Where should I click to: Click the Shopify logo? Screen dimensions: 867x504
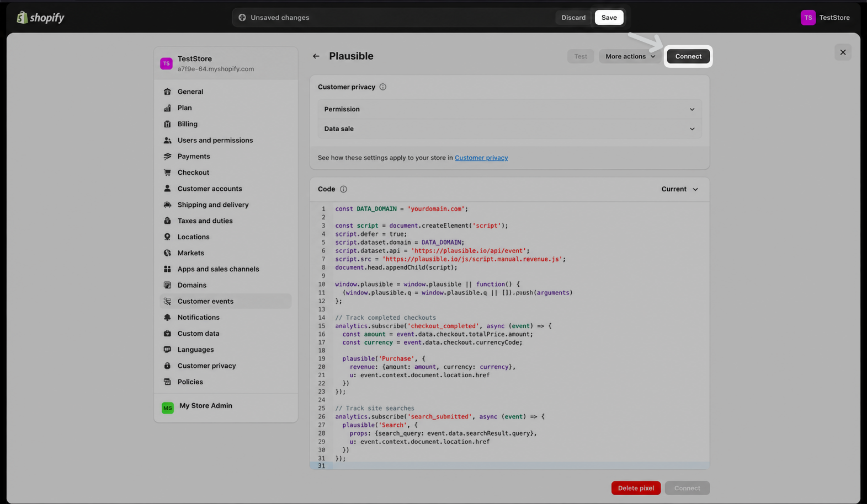click(x=40, y=18)
